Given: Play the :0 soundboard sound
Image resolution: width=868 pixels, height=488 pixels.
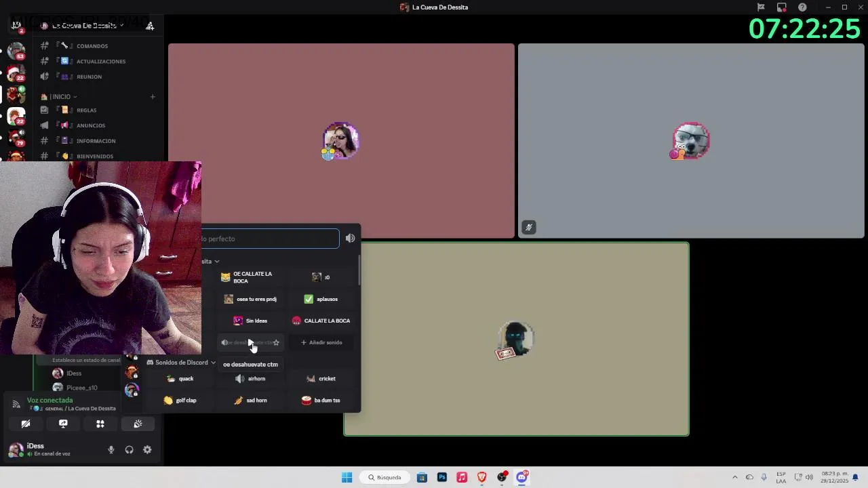Looking at the screenshot, I should 321,277.
